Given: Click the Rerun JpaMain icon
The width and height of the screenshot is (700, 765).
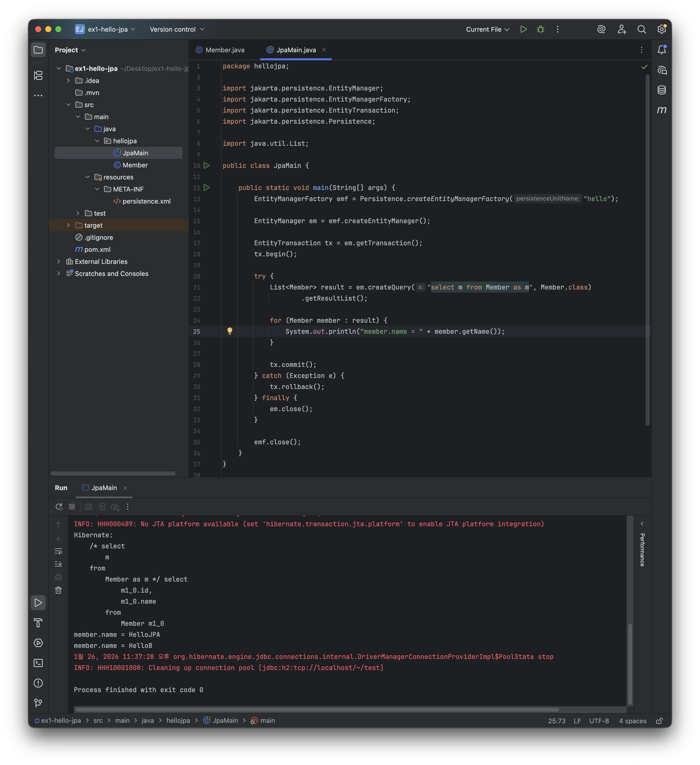Looking at the screenshot, I should point(59,507).
